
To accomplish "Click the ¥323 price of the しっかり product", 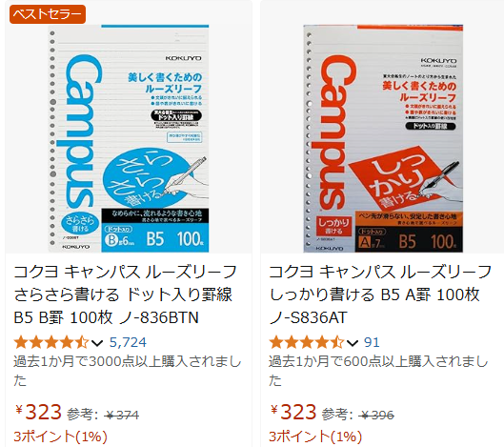I will pos(293,412).
